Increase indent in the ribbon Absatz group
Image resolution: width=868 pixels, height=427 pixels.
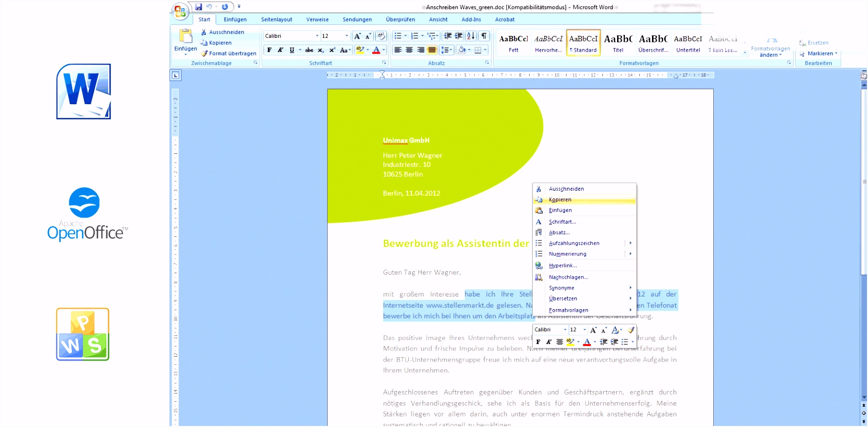pos(459,36)
